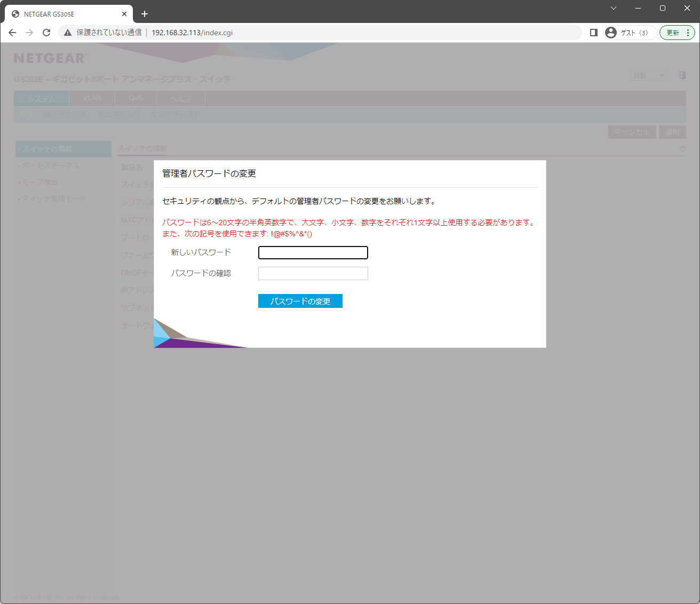Click the パスワードの変更 button
This screenshot has width=700, height=604.
(x=300, y=301)
